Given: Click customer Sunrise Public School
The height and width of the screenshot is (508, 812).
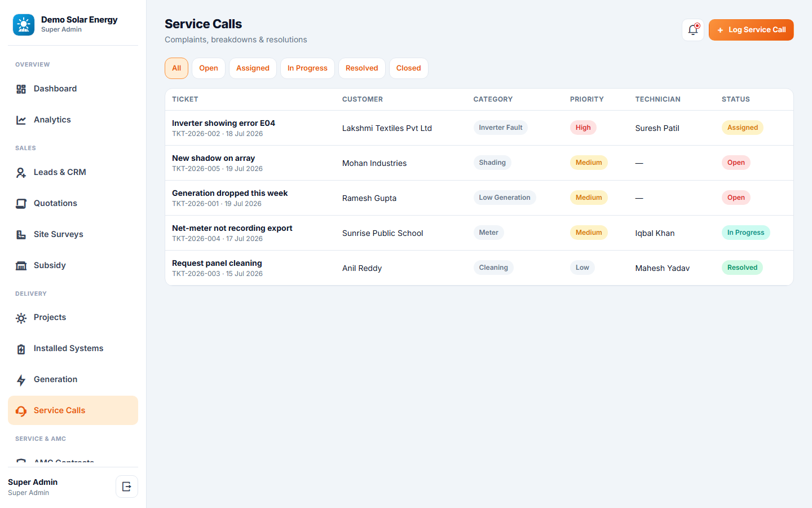Looking at the screenshot, I should pos(382,233).
